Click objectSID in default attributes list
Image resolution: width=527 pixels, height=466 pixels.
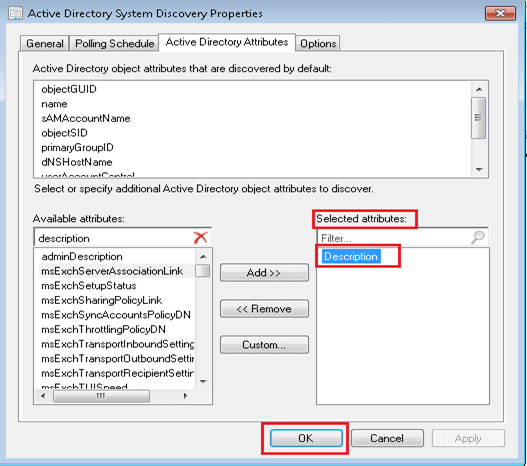64,133
